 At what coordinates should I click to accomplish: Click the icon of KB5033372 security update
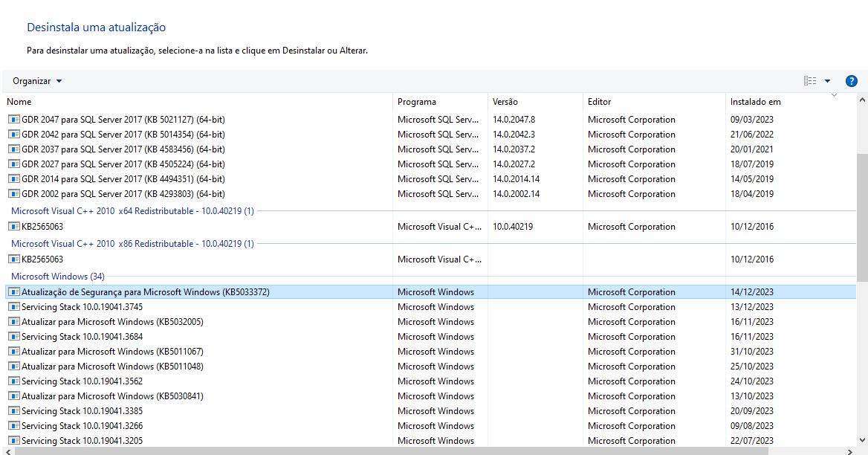point(14,291)
